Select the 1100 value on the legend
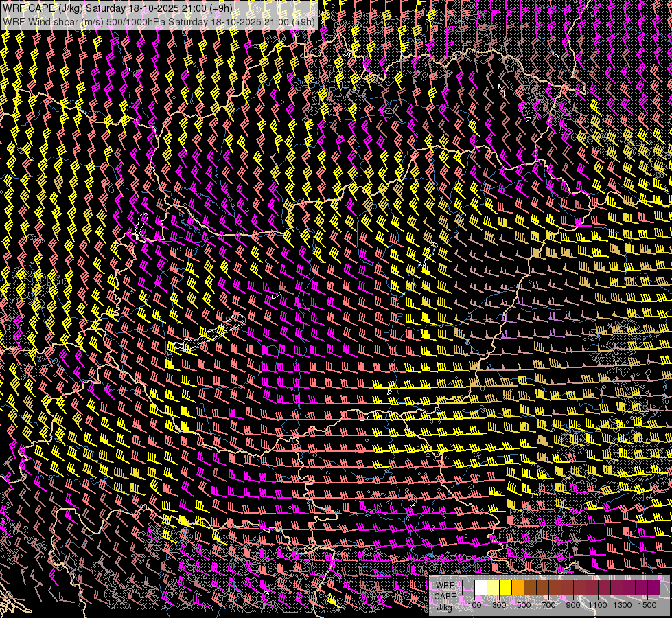Image resolution: width=672 pixels, height=618 pixels. pos(598,605)
